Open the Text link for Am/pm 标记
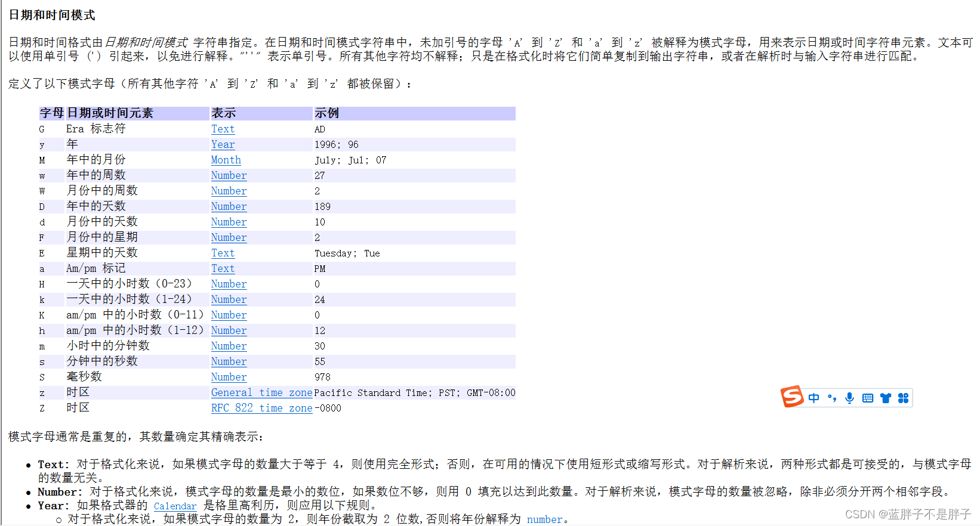 pos(223,268)
